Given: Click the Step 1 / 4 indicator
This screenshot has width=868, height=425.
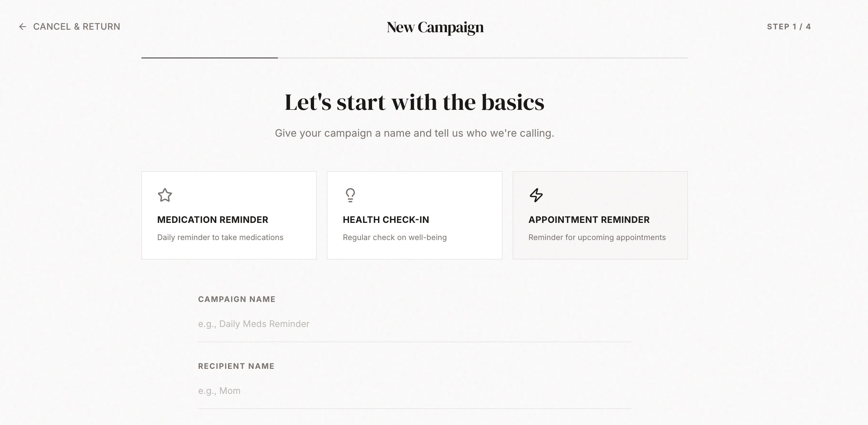Looking at the screenshot, I should pyautogui.click(x=789, y=27).
